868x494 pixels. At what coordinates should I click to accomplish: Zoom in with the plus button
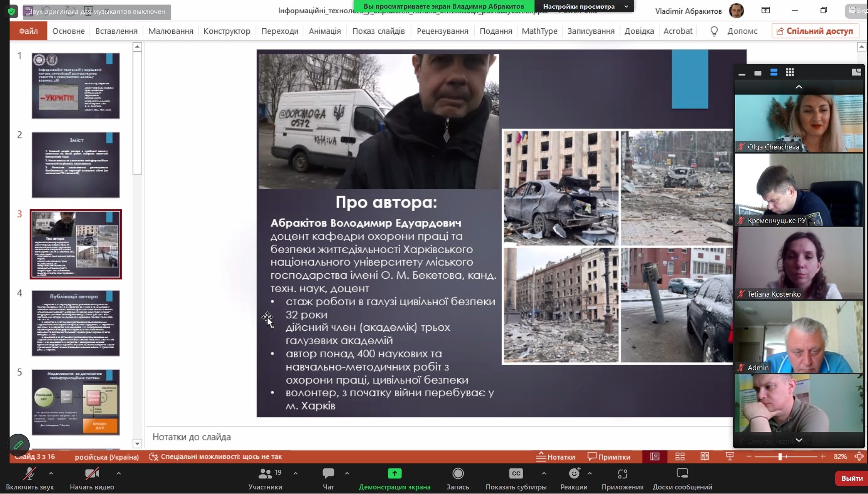click(x=823, y=457)
